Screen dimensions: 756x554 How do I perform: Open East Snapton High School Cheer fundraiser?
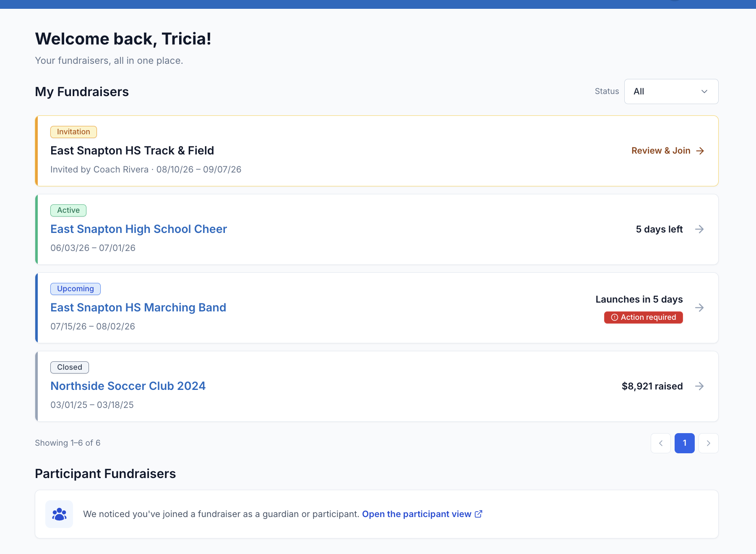pyautogui.click(x=138, y=229)
